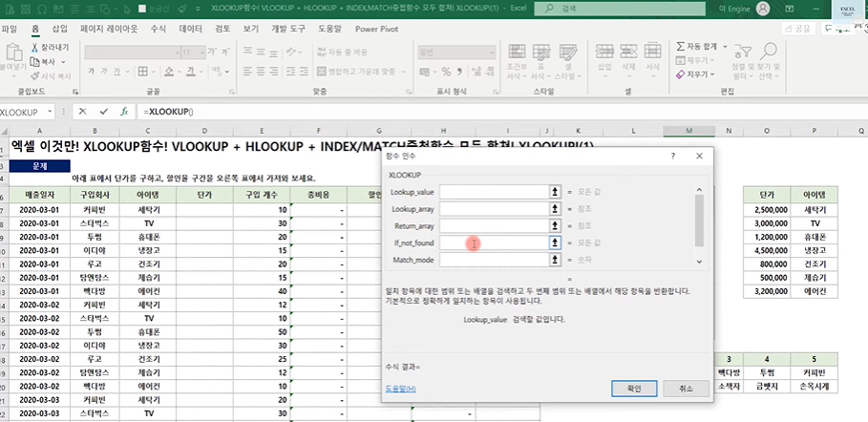The image size is (868, 422).
Task: Click Insert cells (삽입) icon
Action: (x=603, y=52)
